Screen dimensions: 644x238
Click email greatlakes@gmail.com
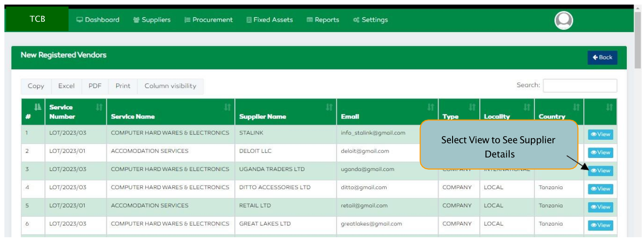click(x=371, y=224)
